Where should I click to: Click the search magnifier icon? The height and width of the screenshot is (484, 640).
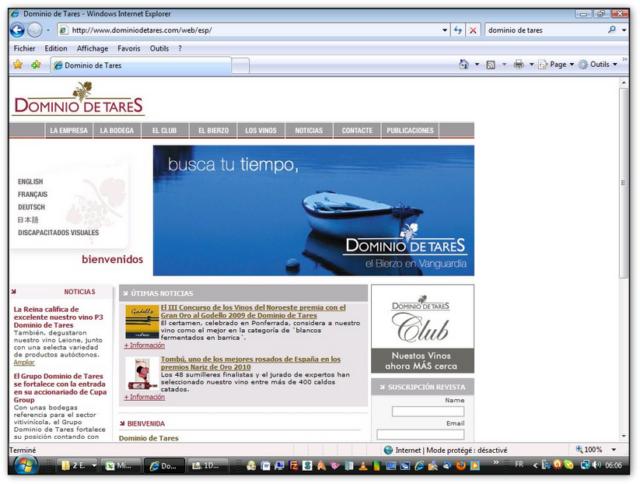pos(611,30)
